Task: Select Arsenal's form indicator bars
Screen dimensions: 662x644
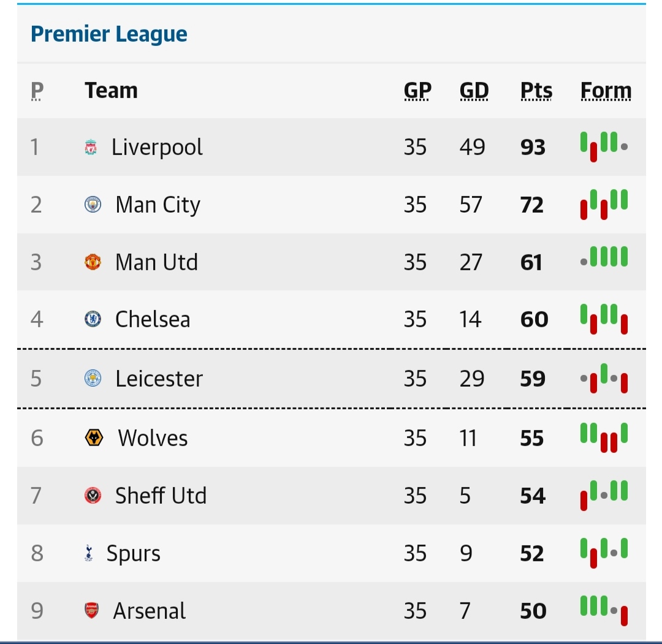Action: (x=604, y=611)
